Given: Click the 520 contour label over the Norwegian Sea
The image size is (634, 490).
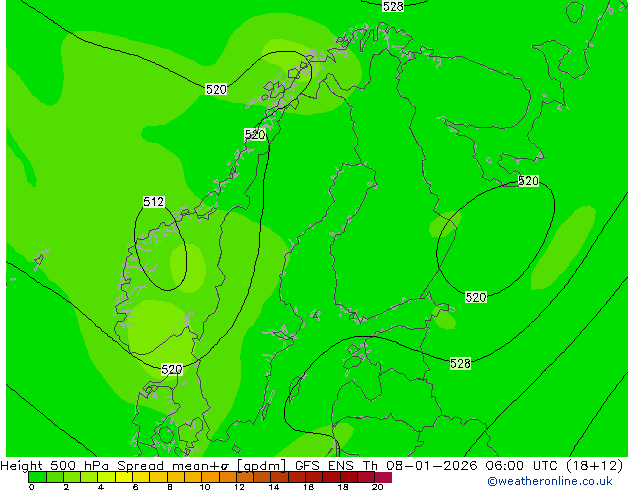Looking at the screenshot, I should pyautogui.click(x=216, y=89).
